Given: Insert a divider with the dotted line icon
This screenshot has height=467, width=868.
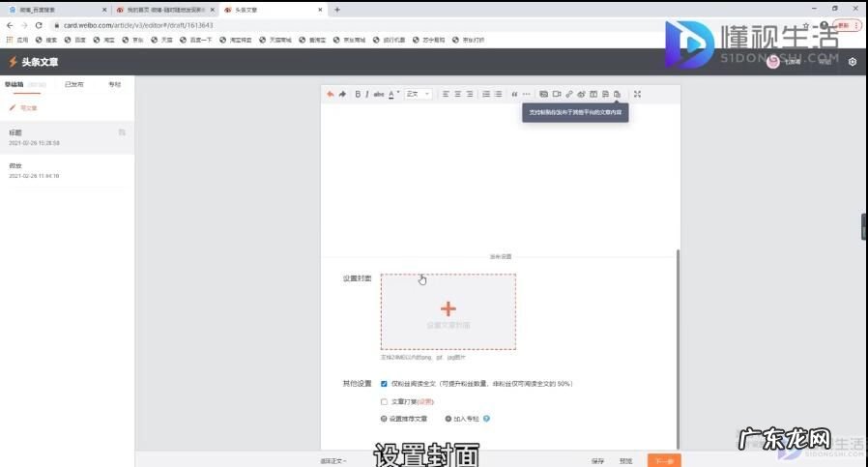Looking at the screenshot, I should [x=527, y=94].
